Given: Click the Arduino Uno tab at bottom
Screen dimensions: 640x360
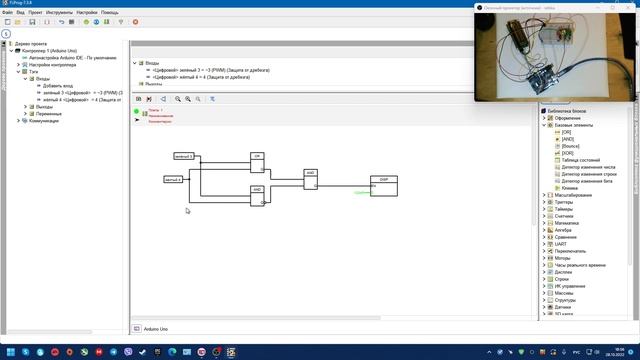Looking at the screenshot, I should pos(156,329).
